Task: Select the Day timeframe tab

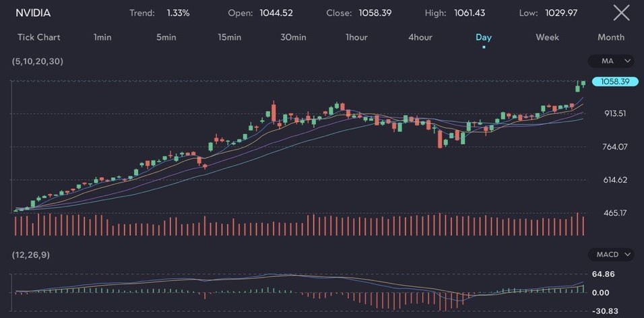Action: coord(483,37)
